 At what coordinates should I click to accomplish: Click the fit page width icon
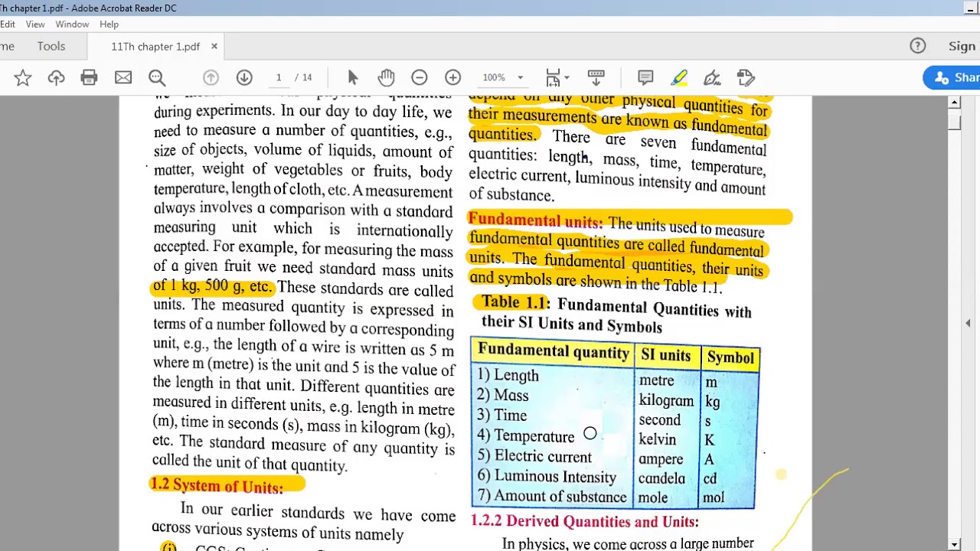553,77
